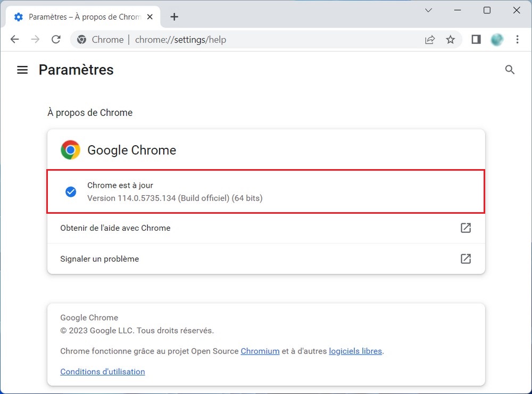
Task: Open the profile avatar menu
Action: 497,40
